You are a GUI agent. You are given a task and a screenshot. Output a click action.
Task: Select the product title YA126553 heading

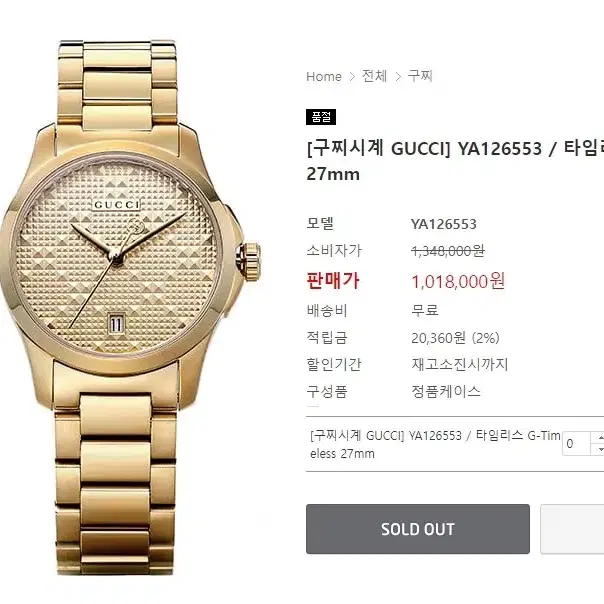[455, 161]
